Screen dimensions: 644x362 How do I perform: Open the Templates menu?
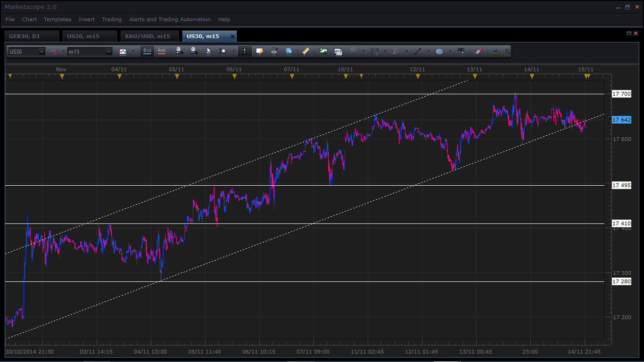(x=58, y=19)
